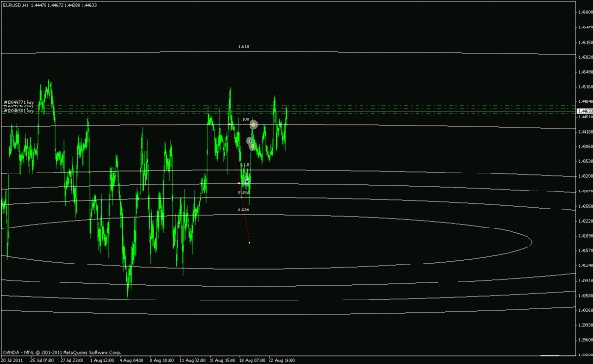
Task: Select the 61.8 Fibonacci level label
Action: click(x=244, y=165)
